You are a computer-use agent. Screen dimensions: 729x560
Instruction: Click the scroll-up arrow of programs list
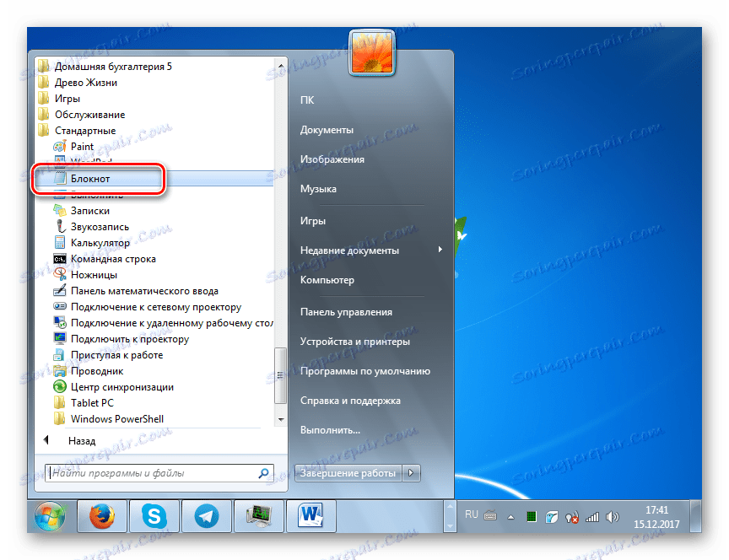[280, 66]
